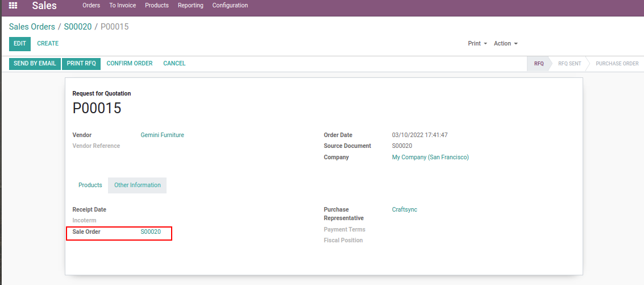Screen dimensions: 644x285
Task: Select the PURCHASE ORDER status stage
Action: [x=617, y=64]
